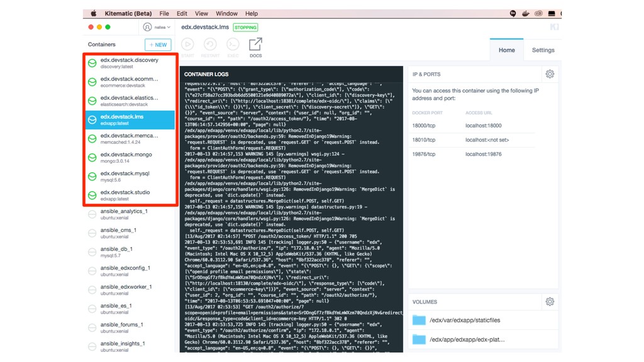Select ansible_es_1 container

pos(130,309)
